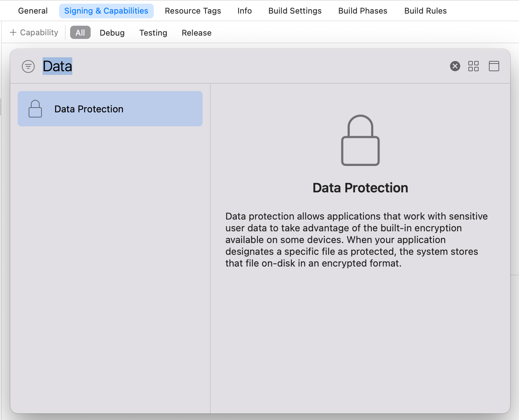Go to the Info tab

point(244,11)
